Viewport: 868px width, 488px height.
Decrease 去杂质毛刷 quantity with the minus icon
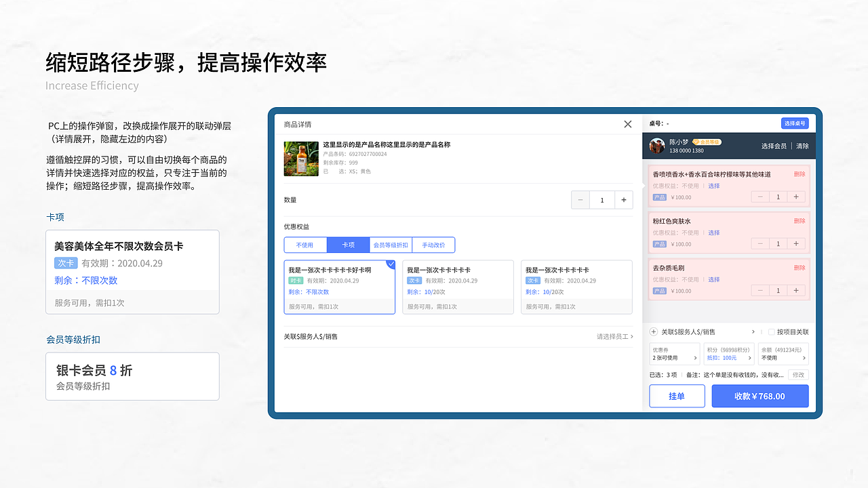(760, 290)
